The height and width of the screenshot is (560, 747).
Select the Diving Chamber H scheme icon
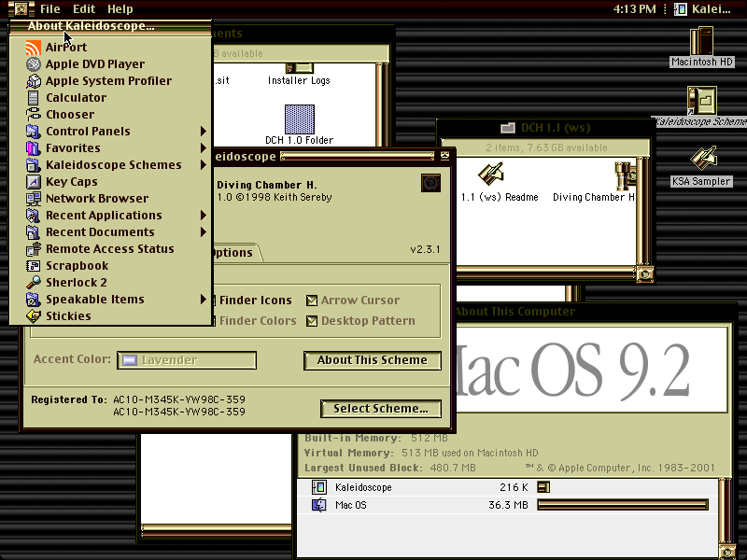[x=625, y=175]
